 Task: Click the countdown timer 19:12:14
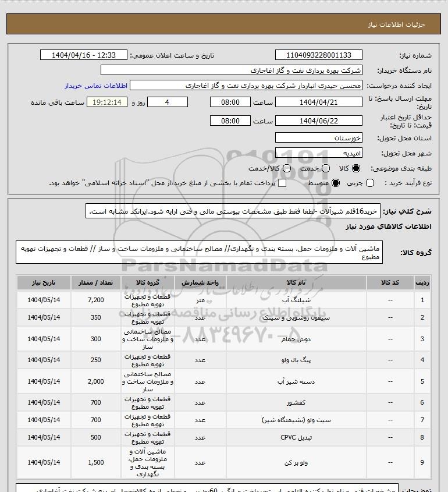click(x=107, y=102)
